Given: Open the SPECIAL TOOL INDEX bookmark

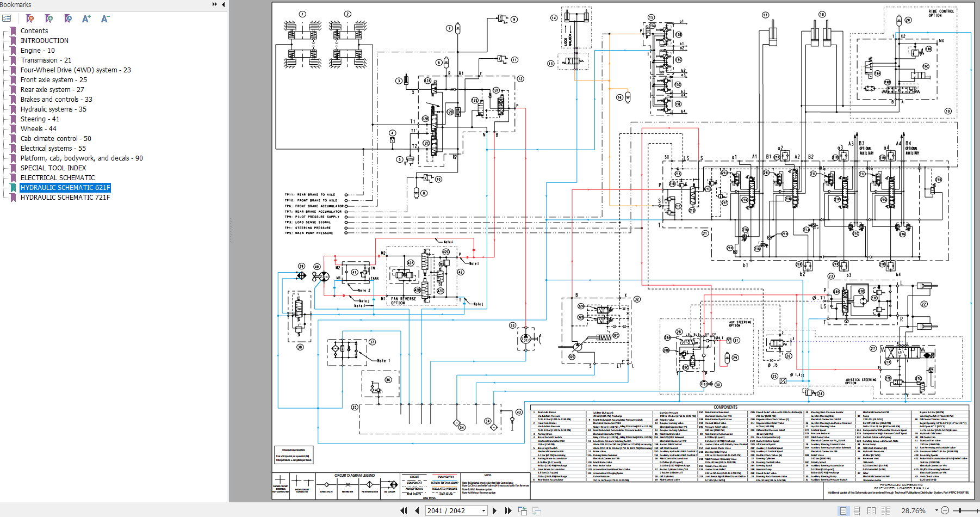Looking at the screenshot, I should pyautogui.click(x=53, y=168).
